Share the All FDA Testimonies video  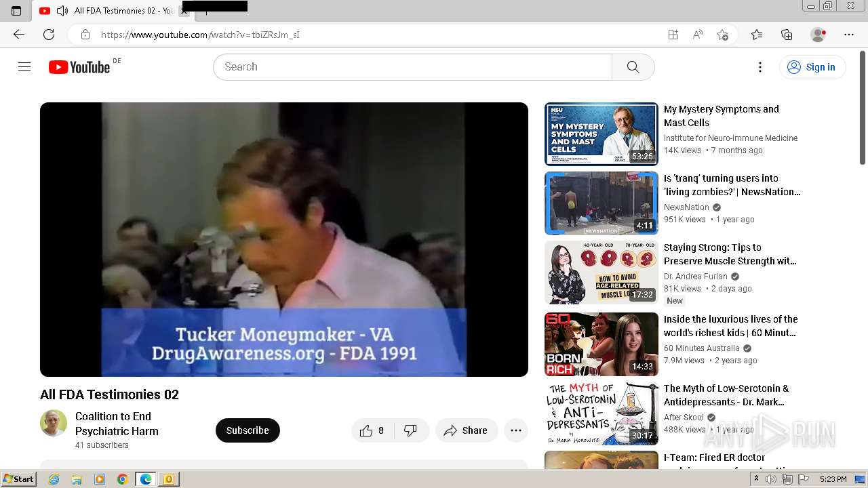467,430
